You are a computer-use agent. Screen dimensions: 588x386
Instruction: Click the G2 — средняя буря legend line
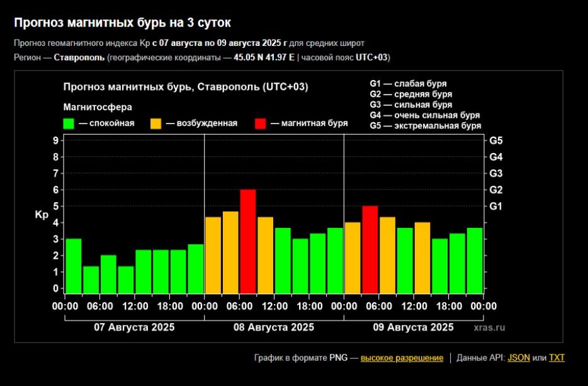pos(411,94)
